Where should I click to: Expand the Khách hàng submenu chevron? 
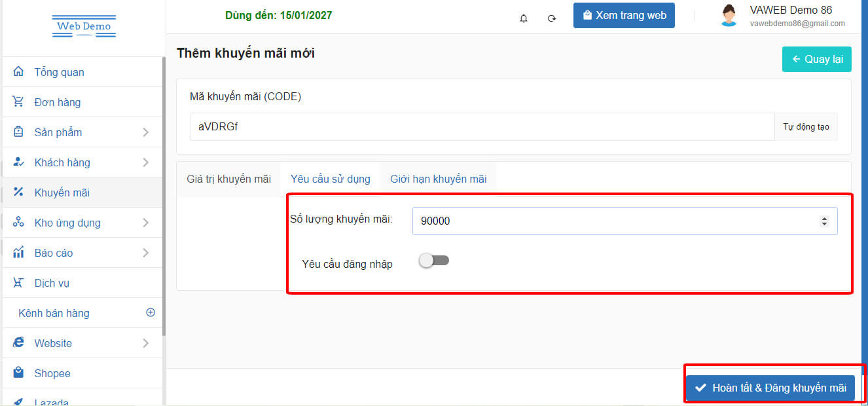point(145,162)
